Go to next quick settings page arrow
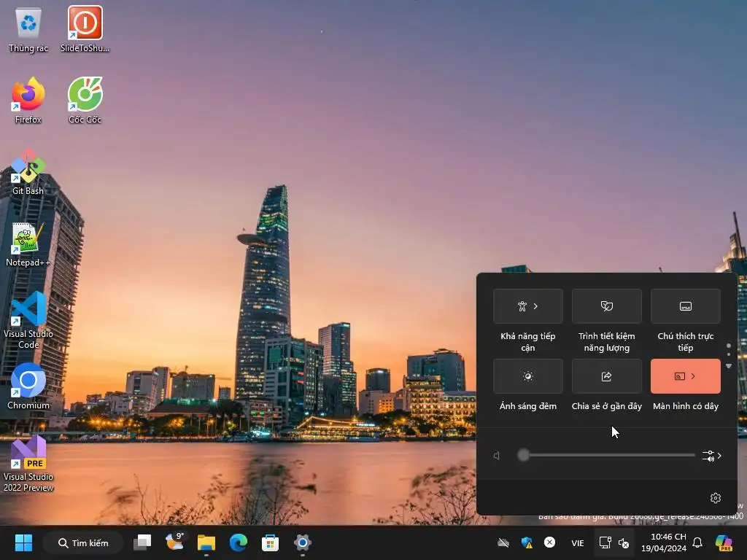Screen dimensions: 747x560 pyautogui.click(x=729, y=366)
